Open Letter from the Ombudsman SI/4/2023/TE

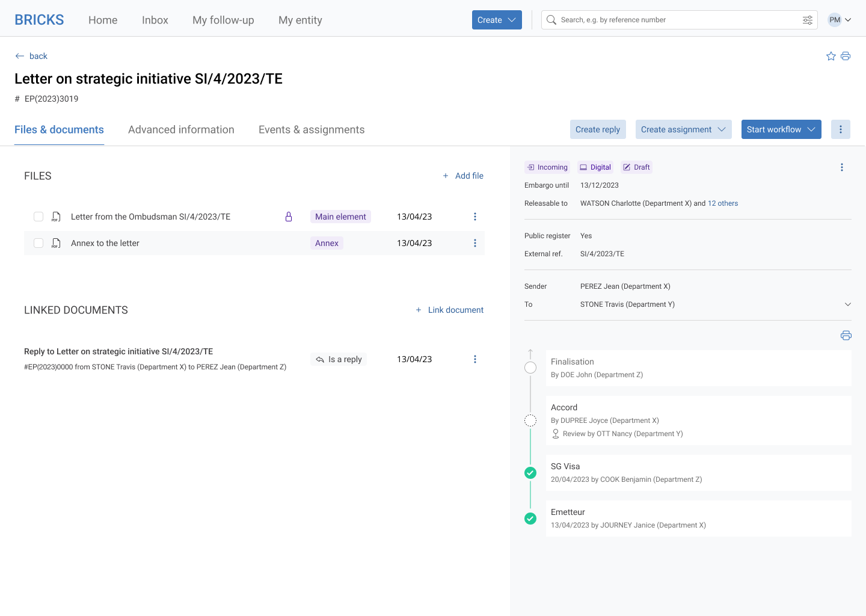(x=150, y=217)
